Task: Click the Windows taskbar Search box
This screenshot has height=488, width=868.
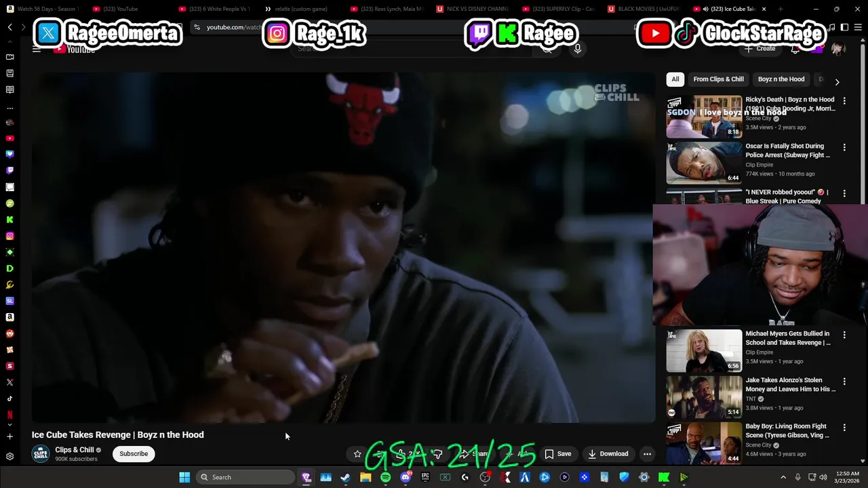Action: point(245,477)
